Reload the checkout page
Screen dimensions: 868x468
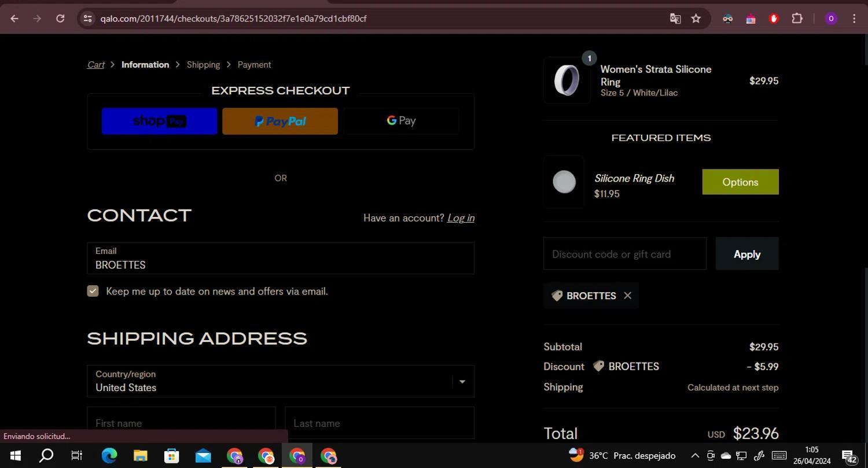click(x=60, y=19)
